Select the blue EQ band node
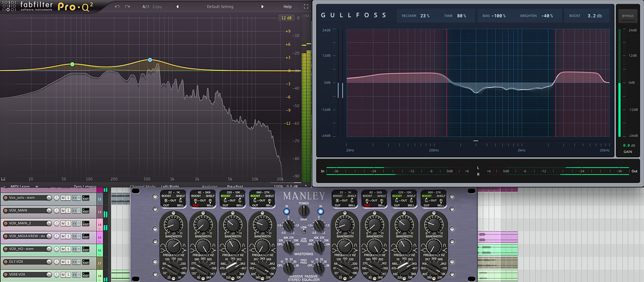The height and width of the screenshot is (282, 644). pos(150,60)
